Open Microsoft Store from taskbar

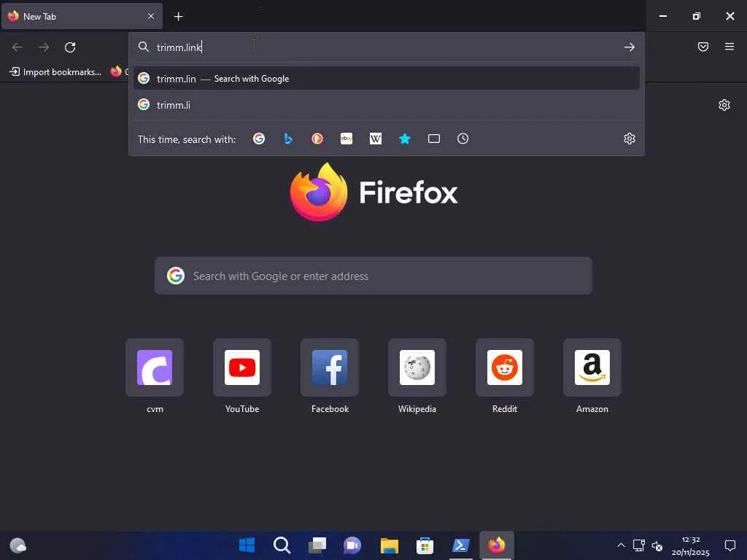(x=425, y=545)
